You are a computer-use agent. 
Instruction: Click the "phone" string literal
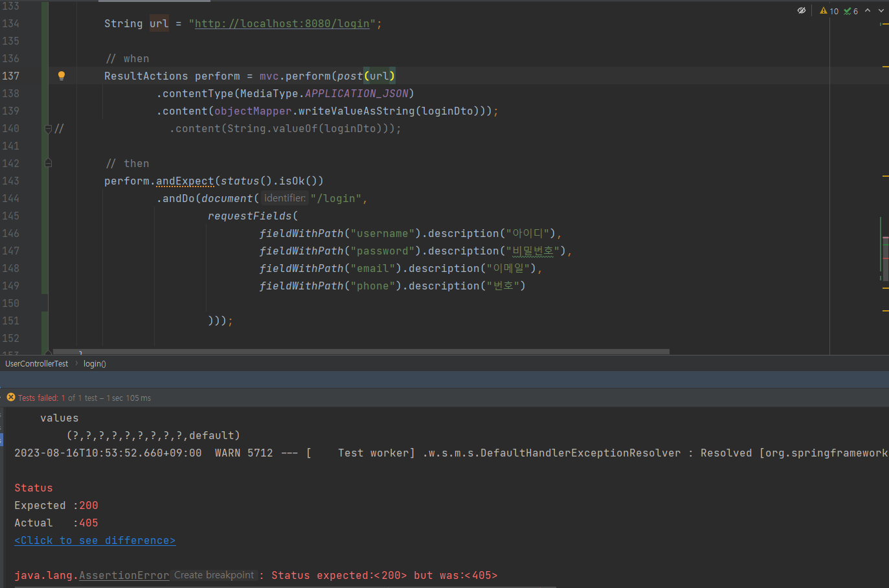click(x=373, y=286)
